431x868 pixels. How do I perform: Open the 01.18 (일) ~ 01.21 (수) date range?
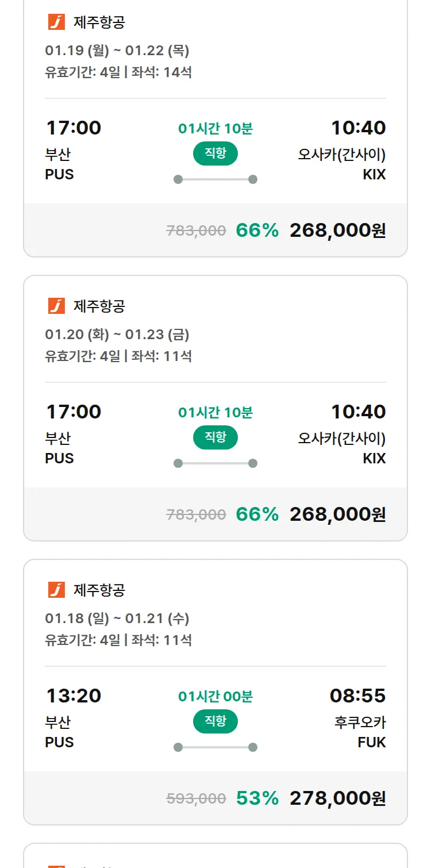pyautogui.click(x=117, y=619)
